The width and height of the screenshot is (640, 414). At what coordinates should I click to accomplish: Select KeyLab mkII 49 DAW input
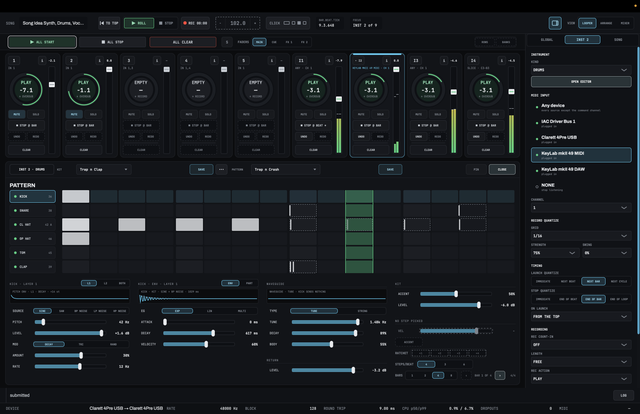coord(581,171)
